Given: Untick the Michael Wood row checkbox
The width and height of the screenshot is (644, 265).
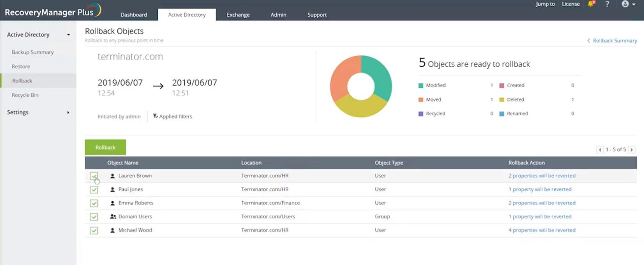Looking at the screenshot, I should click(94, 230).
